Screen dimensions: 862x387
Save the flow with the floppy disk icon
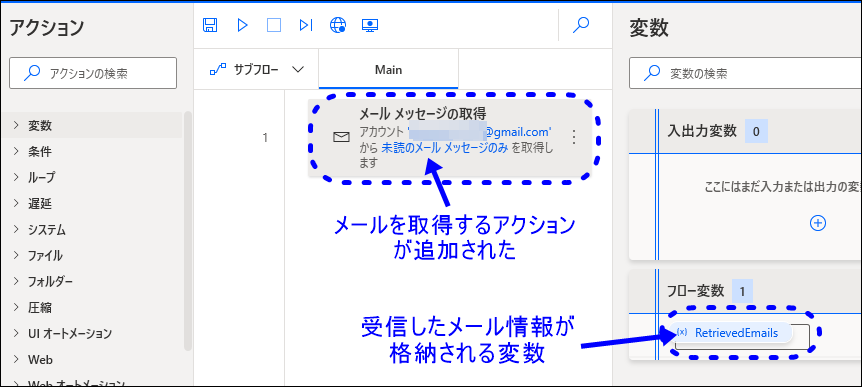[x=210, y=25]
